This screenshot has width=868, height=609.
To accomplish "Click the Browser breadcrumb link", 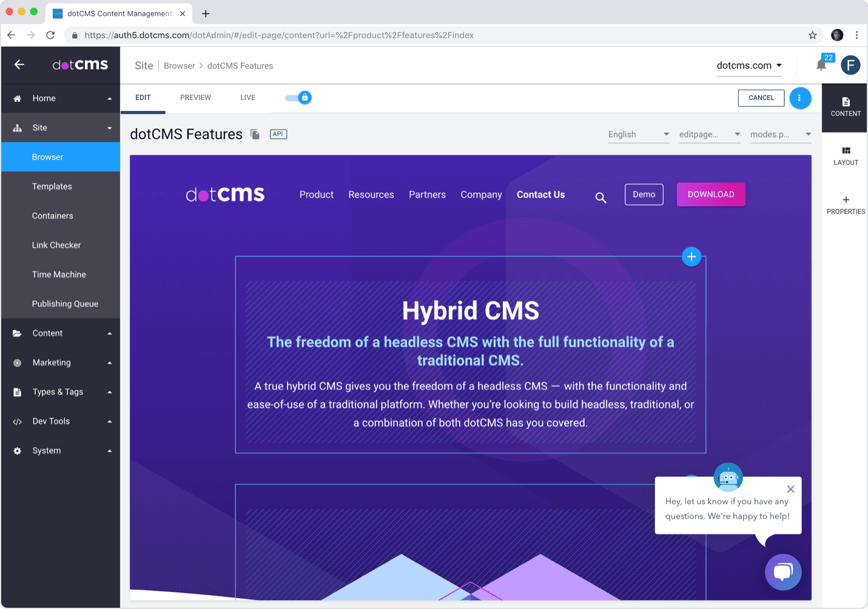I will (x=180, y=66).
